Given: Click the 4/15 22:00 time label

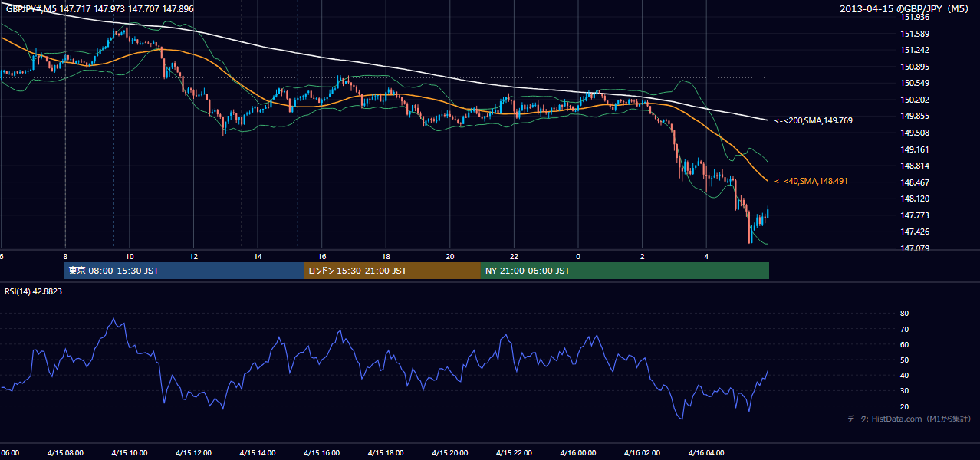Looking at the screenshot, I should coord(514,453).
